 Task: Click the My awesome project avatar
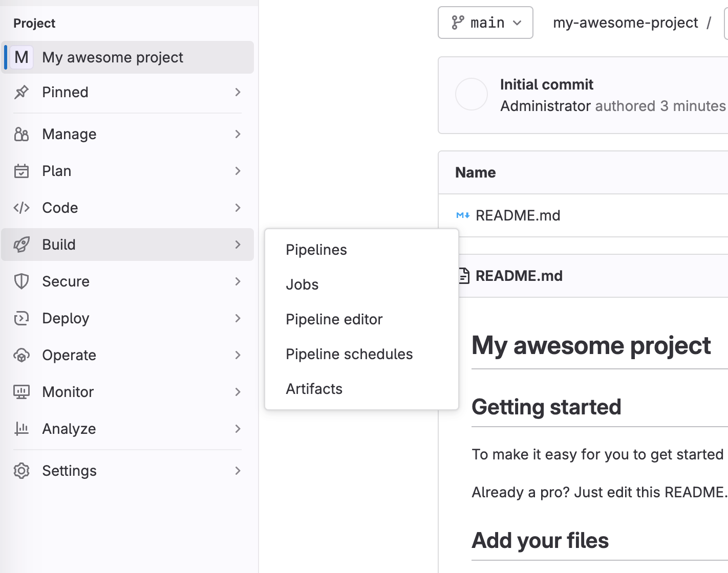pyautogui.click(x=22, y=57)
